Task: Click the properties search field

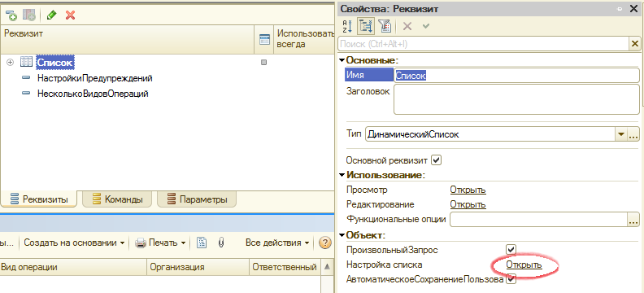Action: tap(484, 44)
